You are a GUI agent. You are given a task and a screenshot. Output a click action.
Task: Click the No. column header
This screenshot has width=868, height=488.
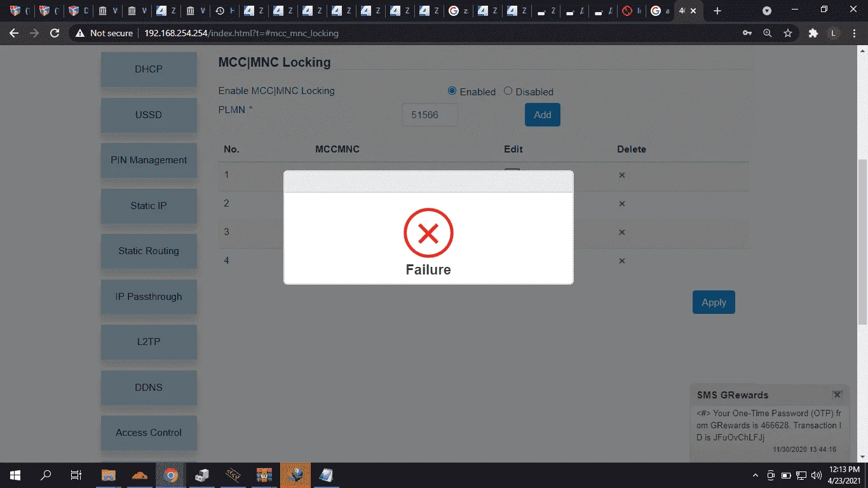(x=231, y=149)
